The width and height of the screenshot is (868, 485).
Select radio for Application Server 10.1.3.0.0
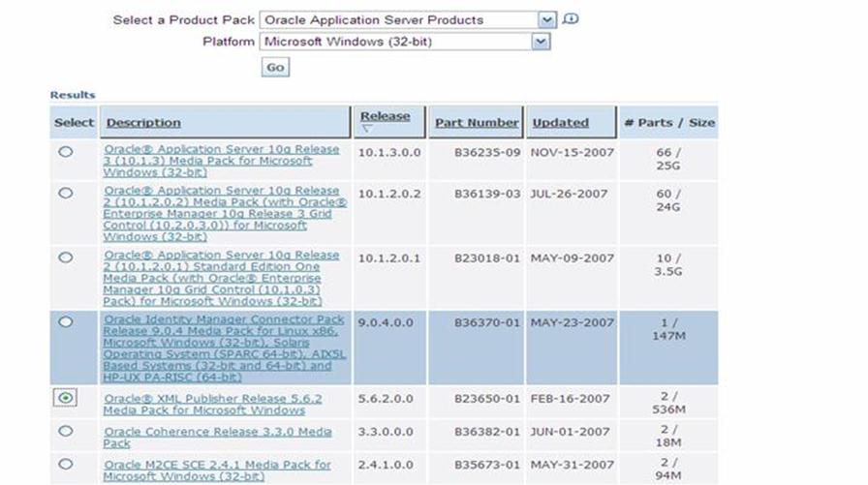pyautogui.click(x=65, y=152)
